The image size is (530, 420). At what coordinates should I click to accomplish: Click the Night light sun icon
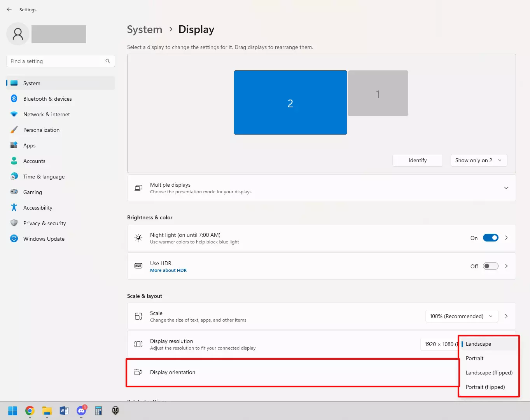[x=138, y=237]
